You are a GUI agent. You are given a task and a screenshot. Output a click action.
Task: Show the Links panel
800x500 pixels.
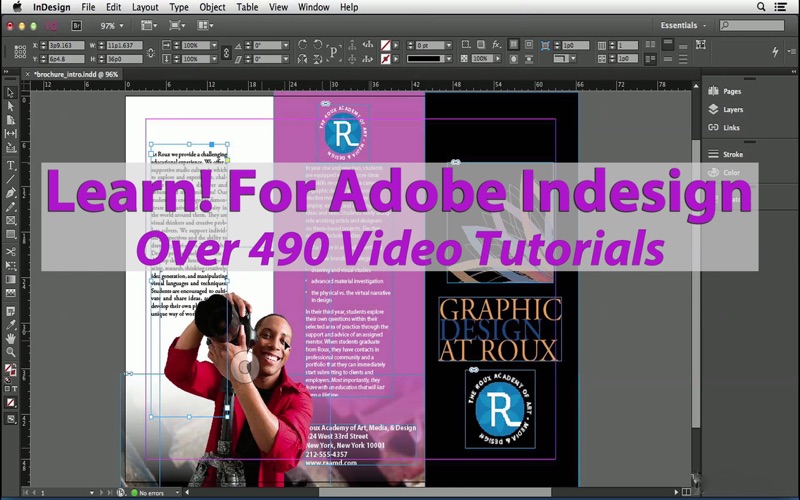click(731, 127)
